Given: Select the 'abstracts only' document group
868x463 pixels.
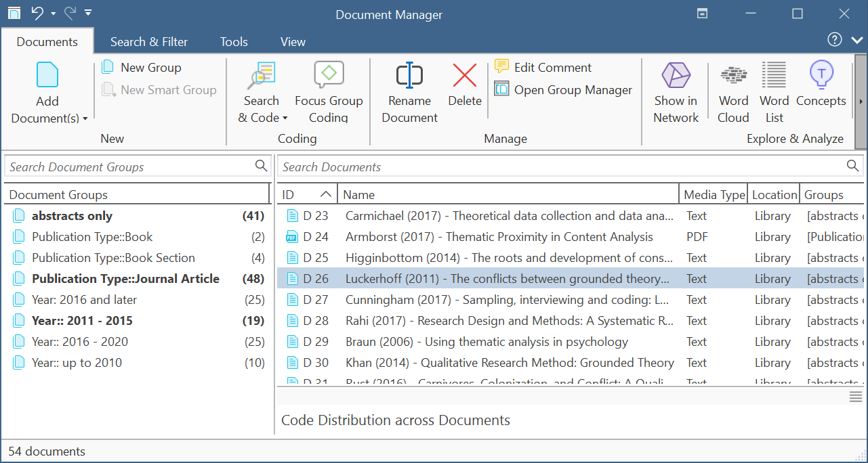Looking at the screenshot, I should tap(72, 216).
